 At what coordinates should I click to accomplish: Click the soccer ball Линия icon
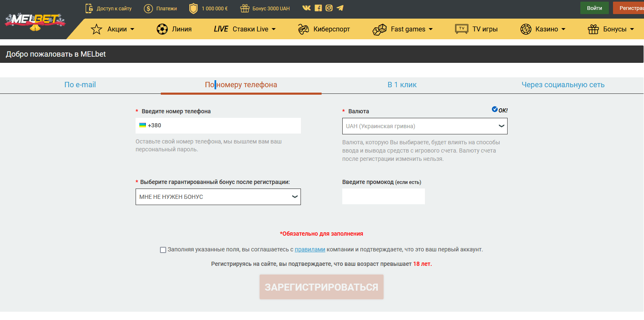[162, 29]
